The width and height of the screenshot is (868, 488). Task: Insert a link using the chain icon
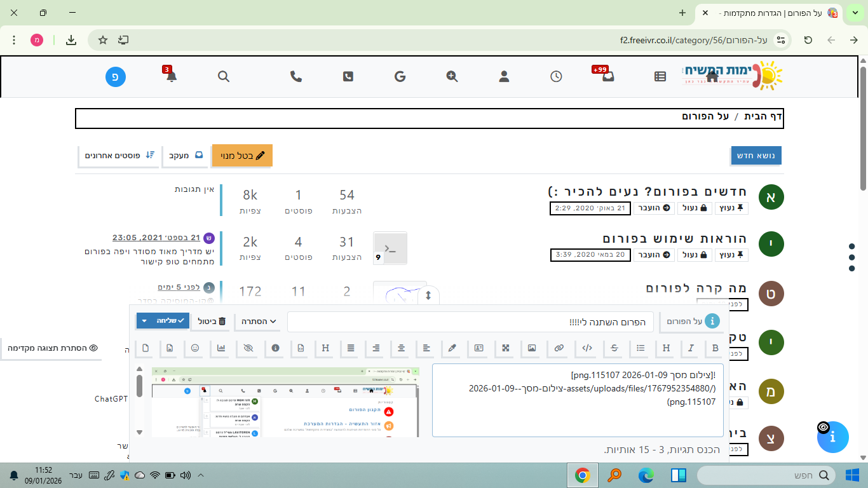[559, 348]
